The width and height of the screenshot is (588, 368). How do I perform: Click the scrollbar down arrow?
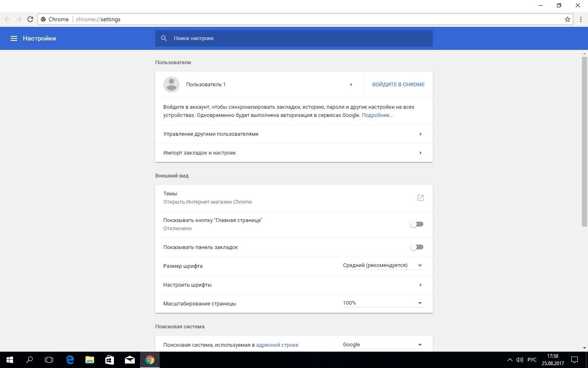click(x=584, y=348)
